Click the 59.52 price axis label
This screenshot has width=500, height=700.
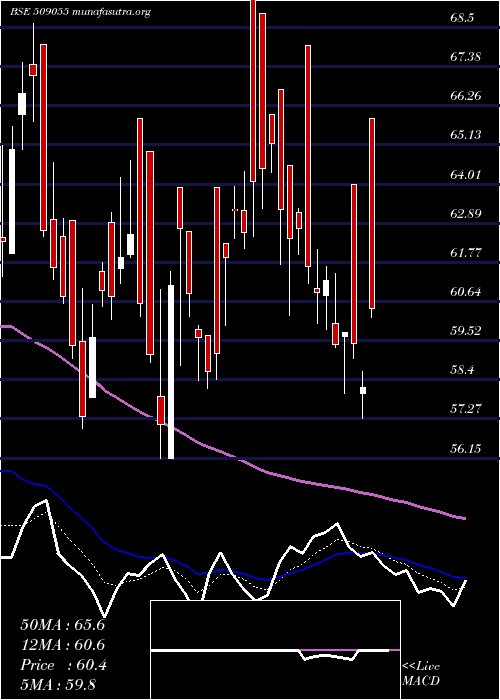click(x=466, y=331)
